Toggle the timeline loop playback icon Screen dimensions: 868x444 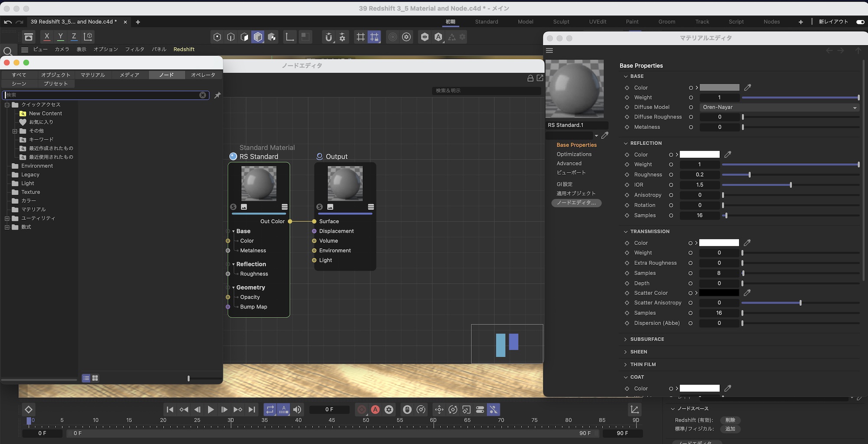(x=270, y=410)
